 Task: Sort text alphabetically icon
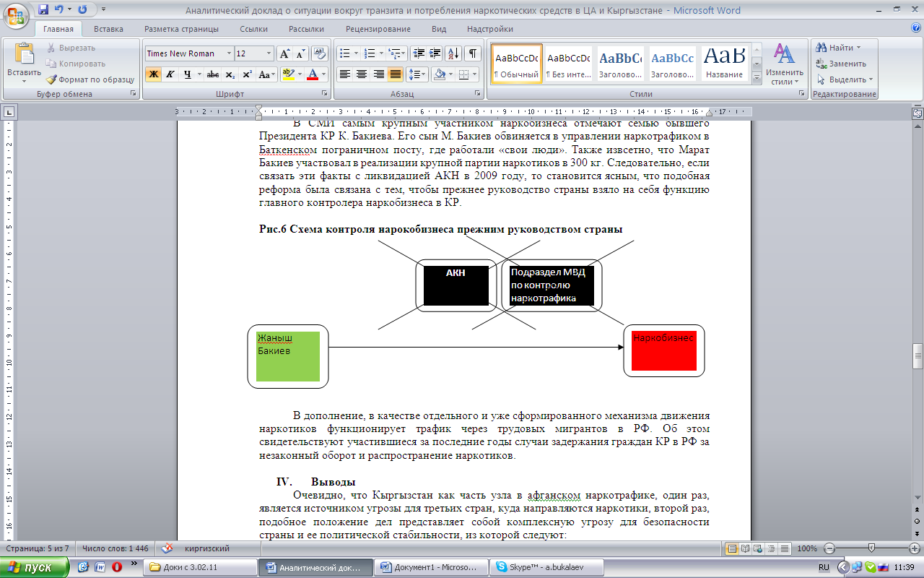454,53
